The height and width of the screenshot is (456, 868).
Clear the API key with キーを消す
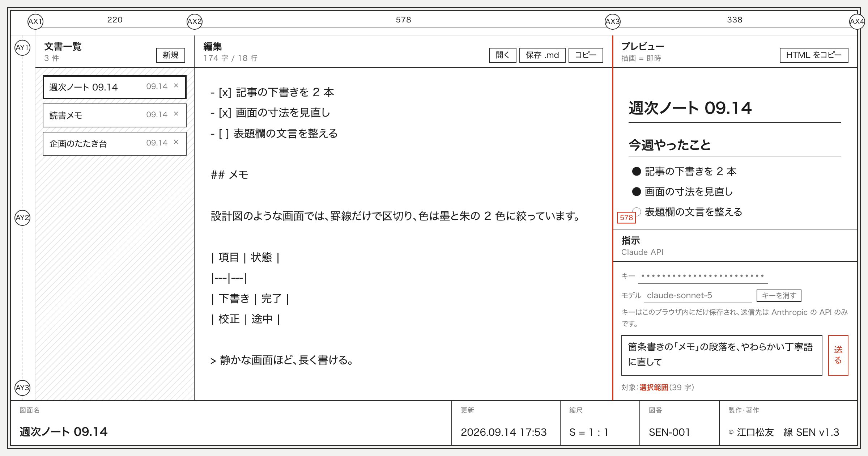tap(779, 296)
